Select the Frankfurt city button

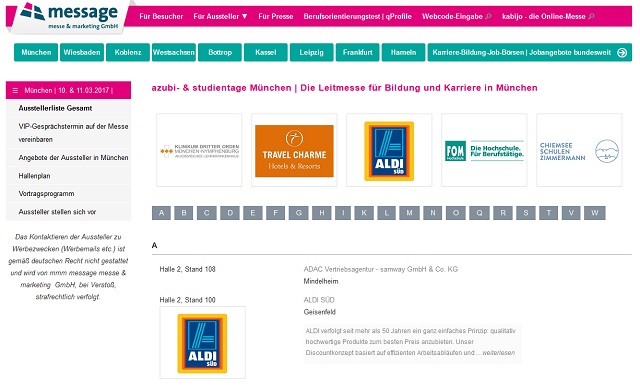click(x=358, y=52)
